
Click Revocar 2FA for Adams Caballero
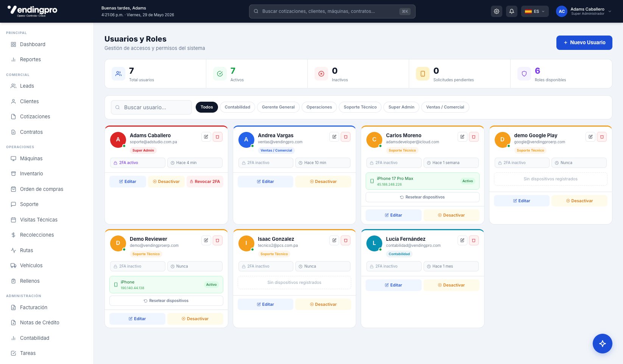pos(205,181)
